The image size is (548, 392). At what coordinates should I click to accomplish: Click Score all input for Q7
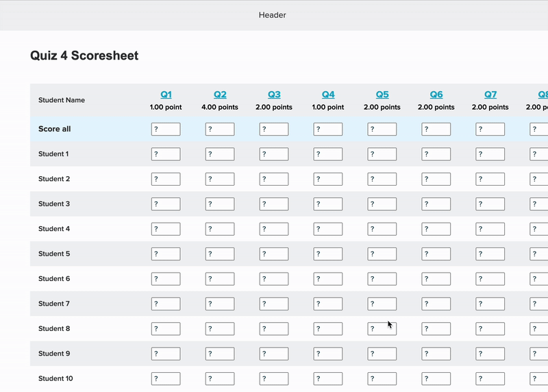(x=490, y=129)
